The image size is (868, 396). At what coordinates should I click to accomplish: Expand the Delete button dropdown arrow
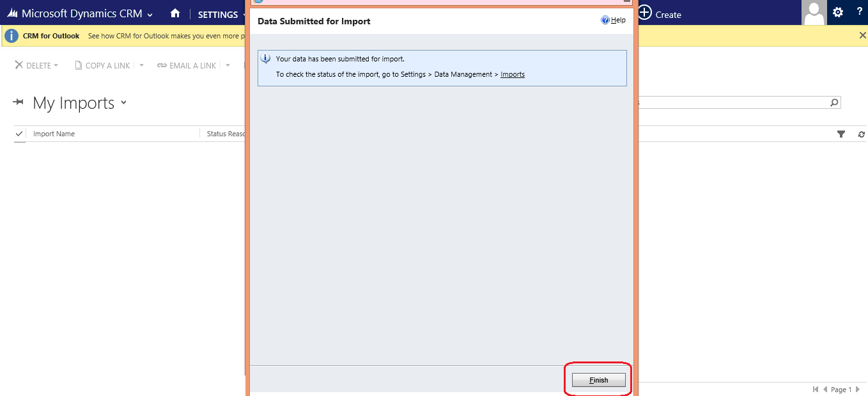56,65
